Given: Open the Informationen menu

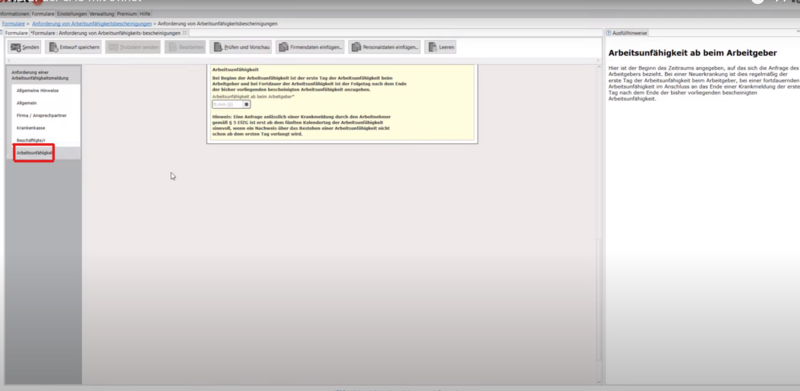Looking at the screenshot, I should [x=15, y=14].
